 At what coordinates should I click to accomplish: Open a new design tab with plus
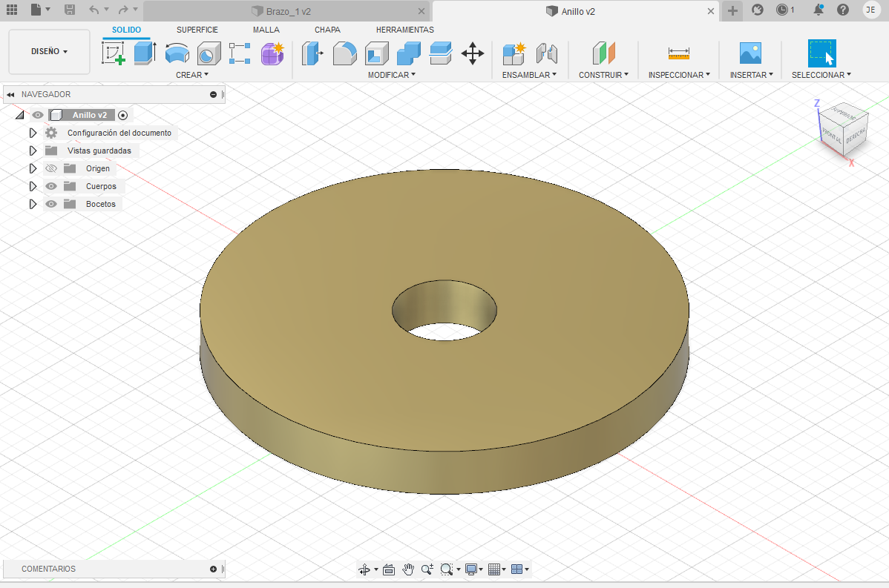pos(732,11)
